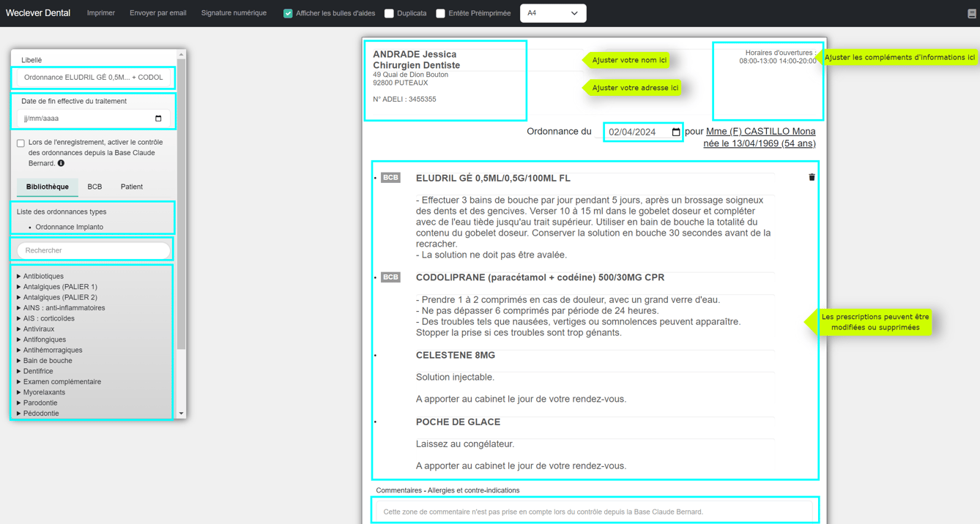Expand Antalgiques (PALIER 1) category

[x=56, y=287]
